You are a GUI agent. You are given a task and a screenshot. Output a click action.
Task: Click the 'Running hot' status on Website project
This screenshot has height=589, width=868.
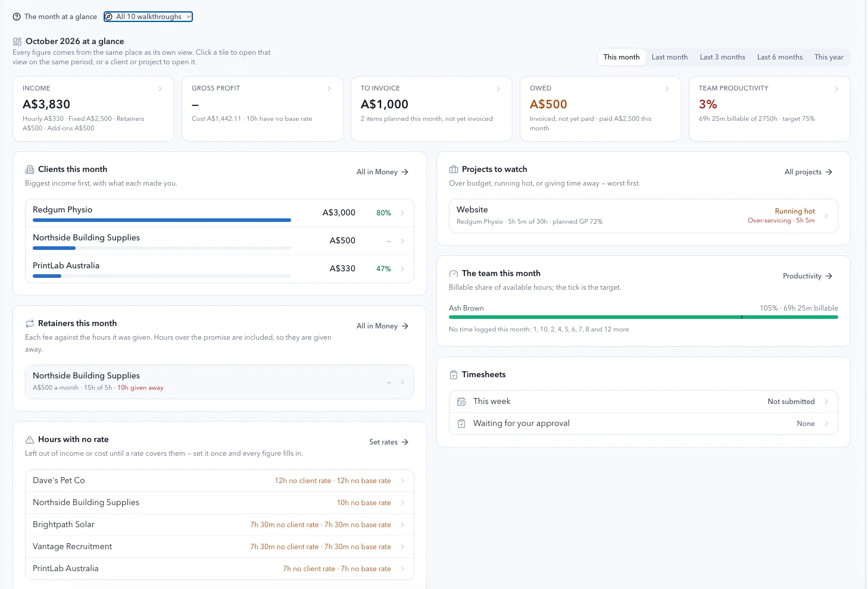pyautogui.click(x=795, y=211)
